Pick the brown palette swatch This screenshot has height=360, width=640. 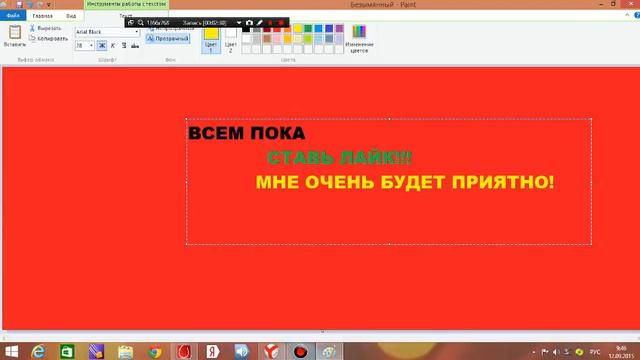point(267,39)
